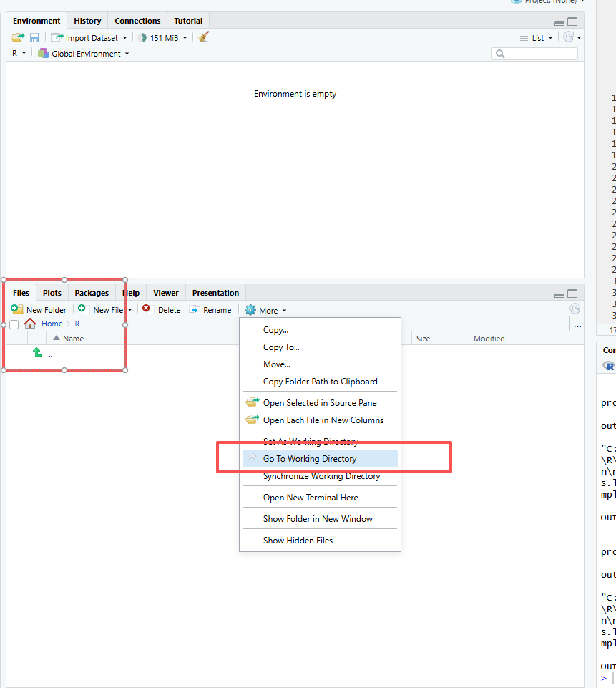Switch to the History tab
The height and width of the screenshot is (688, 616).
[87, 21]
